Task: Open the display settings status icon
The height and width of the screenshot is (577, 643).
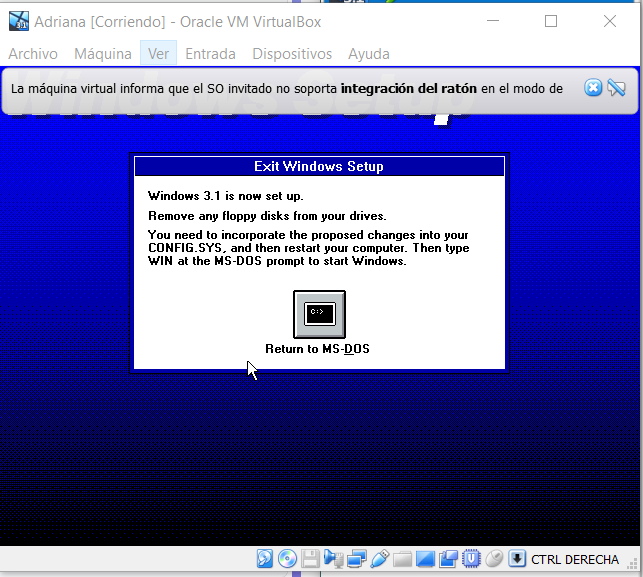Action: [425, 559]
